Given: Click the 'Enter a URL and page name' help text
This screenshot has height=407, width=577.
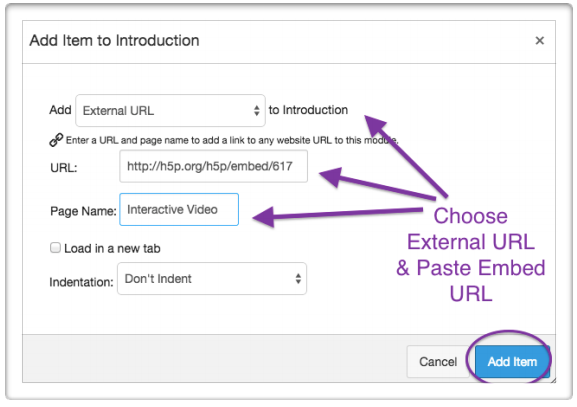Looking at the screenshot, I should [232, 140].
